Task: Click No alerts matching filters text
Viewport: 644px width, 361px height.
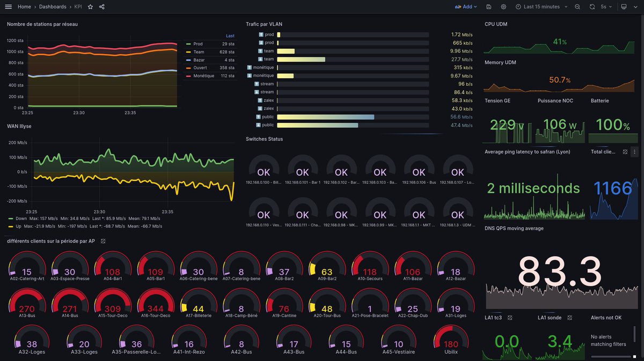Action: click(x=609, y=340)
